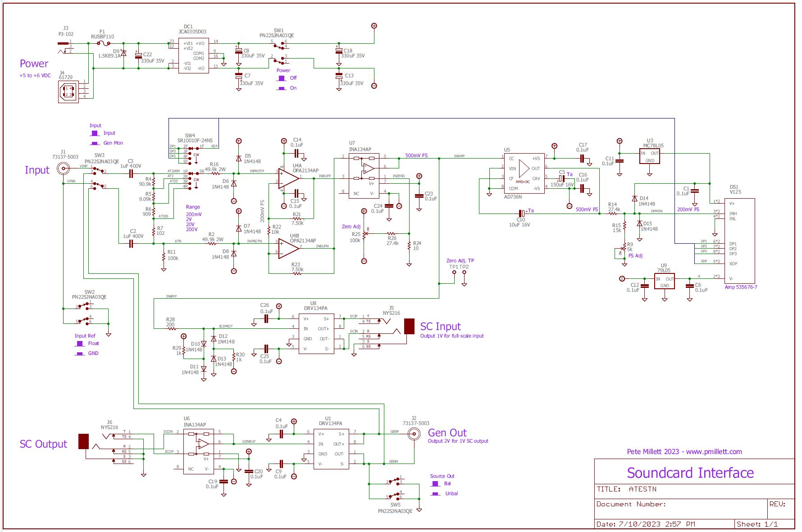Click the SW2 Input Ref switch symbol
Screen dimensions: 802x532
coord(85,313)
